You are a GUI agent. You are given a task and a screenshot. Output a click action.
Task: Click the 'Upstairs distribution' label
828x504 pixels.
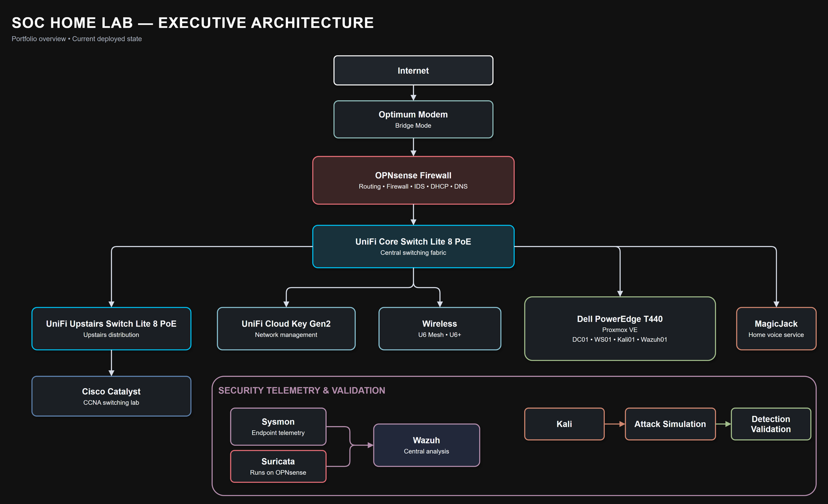pos(111,335)
